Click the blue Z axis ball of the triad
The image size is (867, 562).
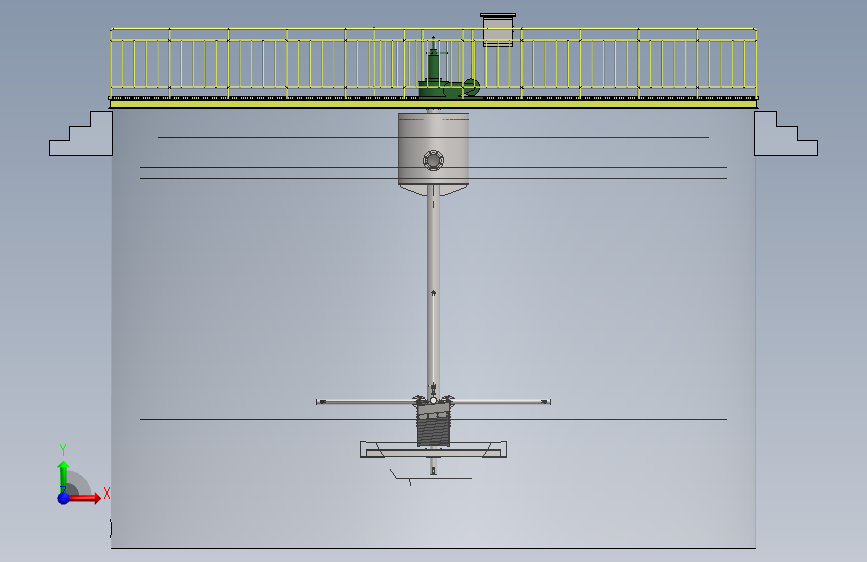tap(63, 498)
